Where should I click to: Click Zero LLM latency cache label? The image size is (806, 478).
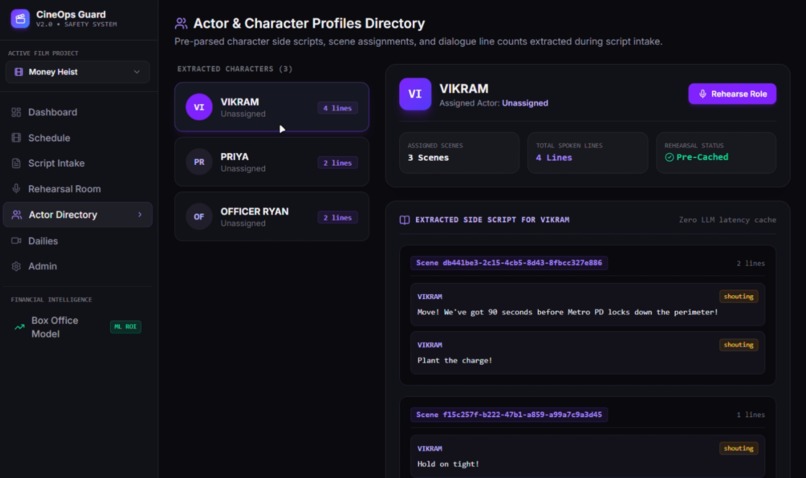pyautogui.click(x=727, y=220)
